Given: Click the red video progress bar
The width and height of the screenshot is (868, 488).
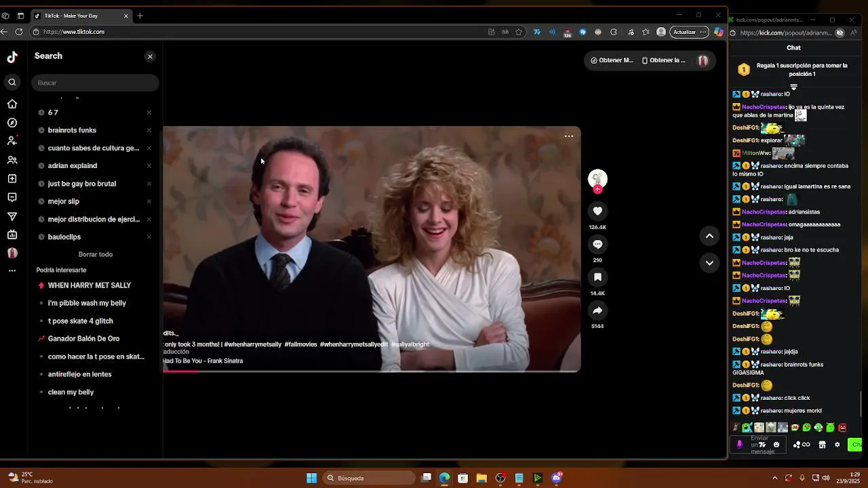Looking at the screenshot, I should (x=181, y=370).
